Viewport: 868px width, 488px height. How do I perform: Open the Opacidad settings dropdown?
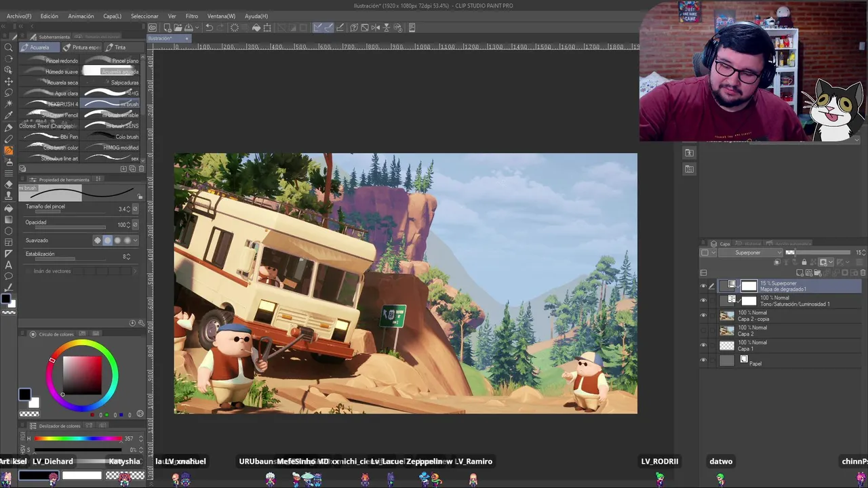(134, 225)
